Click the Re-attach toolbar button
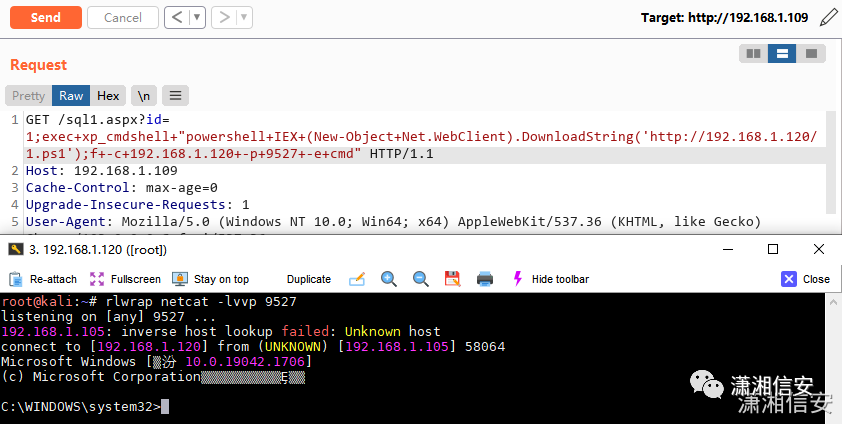 click(43, 279)
